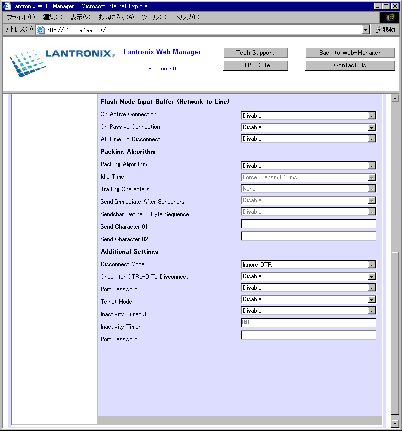402x431 pixels.
Task: Open the Disconnect Mode dropdown showing Ignore DTR
Action: 308,265
